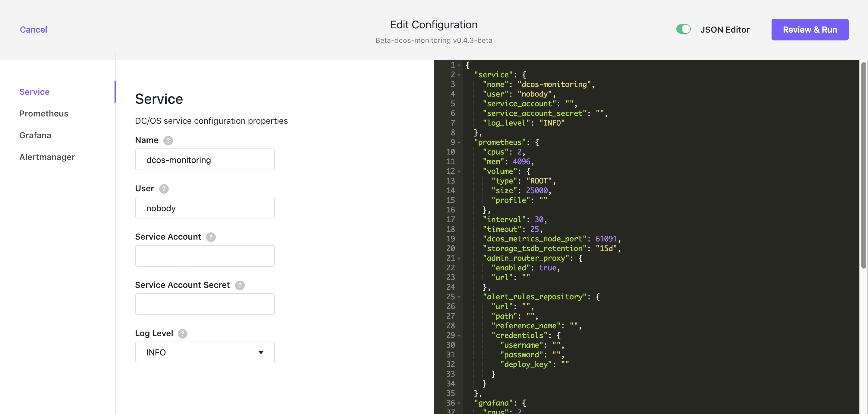
Task: Click the "storage_tsdb_retention" JSON line
Action: pos(551,248)
